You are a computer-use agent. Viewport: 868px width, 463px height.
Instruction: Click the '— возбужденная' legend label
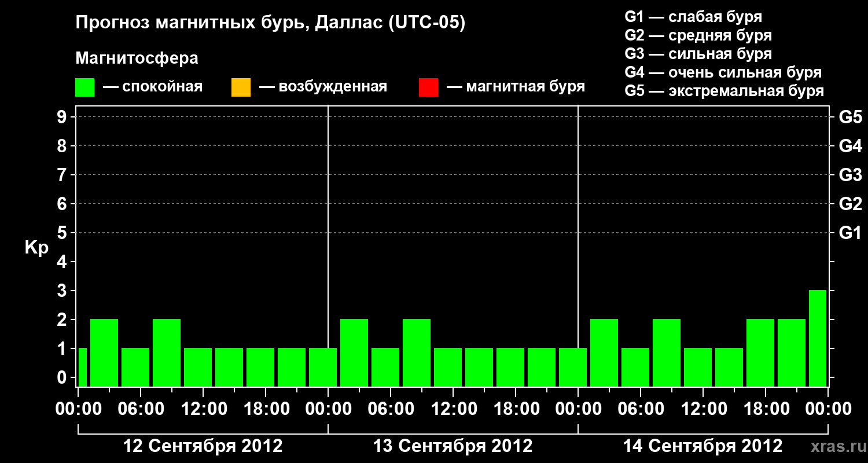323,87
